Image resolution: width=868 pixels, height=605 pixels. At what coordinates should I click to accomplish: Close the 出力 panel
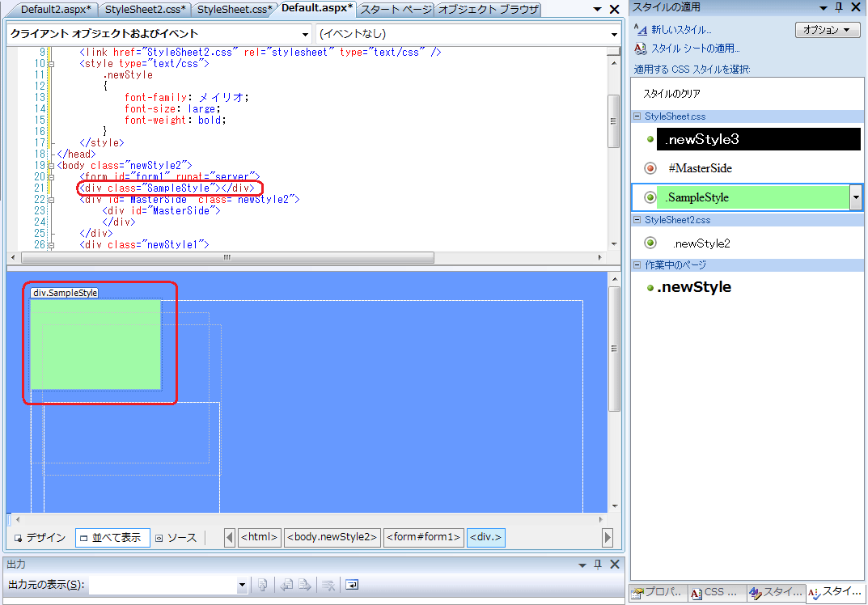[615, 564]
